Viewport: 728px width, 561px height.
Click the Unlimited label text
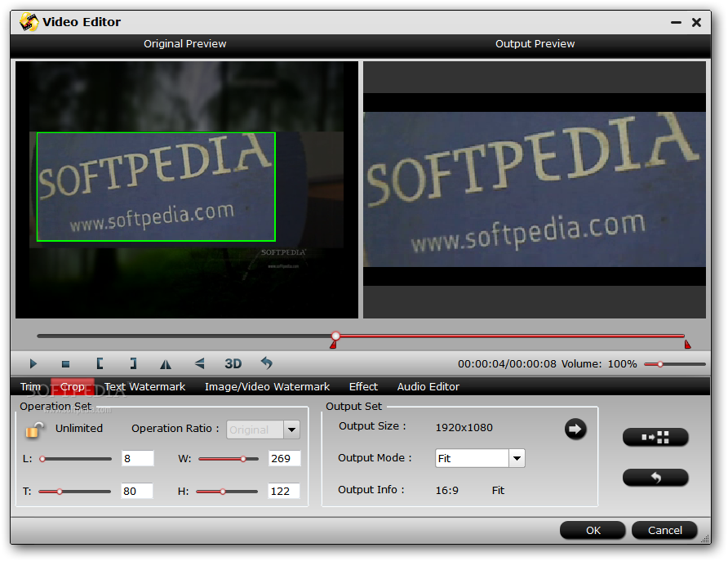click(79, 428)
